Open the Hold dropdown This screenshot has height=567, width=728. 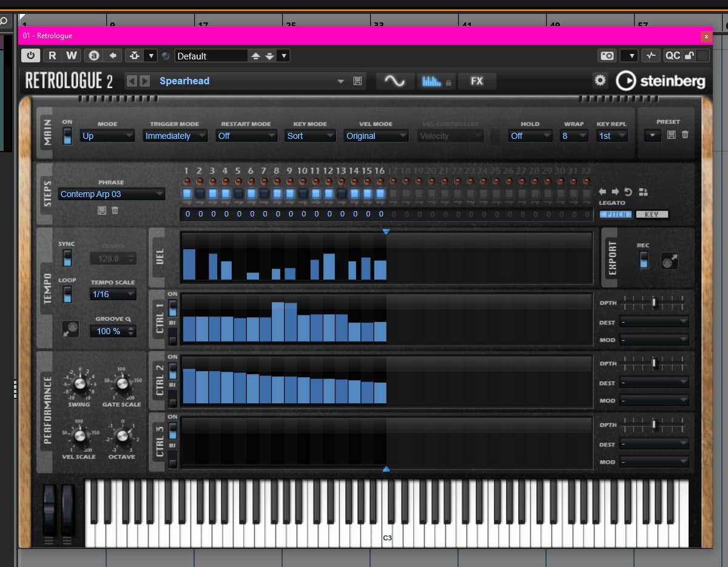(530, 136)
